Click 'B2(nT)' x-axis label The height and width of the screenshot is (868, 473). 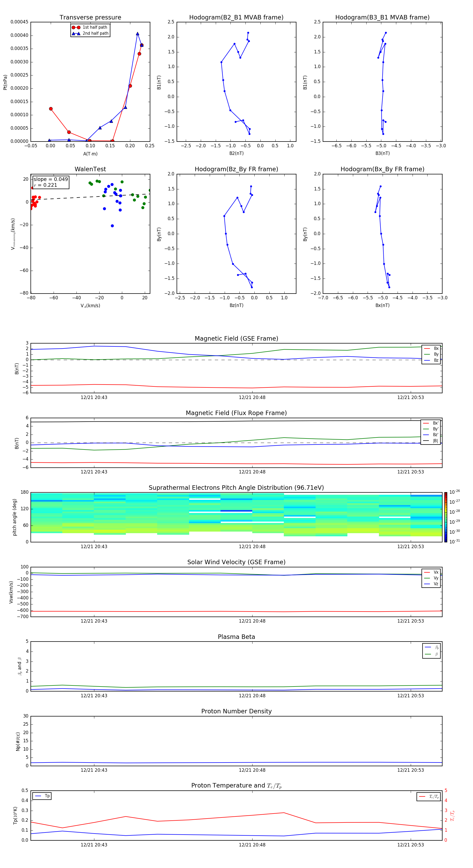[x=236, y=153]
